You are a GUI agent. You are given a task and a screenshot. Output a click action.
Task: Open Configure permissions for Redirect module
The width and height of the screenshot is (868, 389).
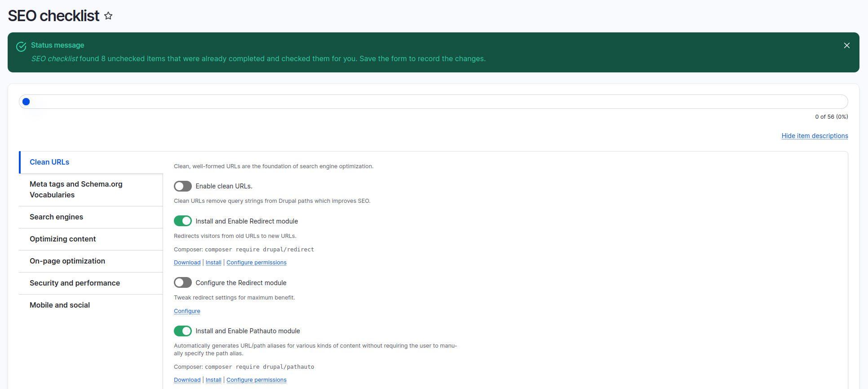(x=257, y=263)
